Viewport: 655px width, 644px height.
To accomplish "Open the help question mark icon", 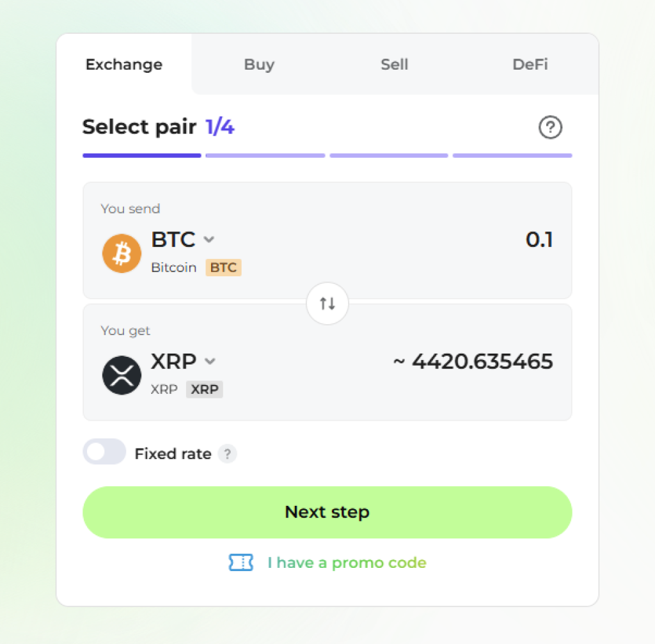I will (550, 127).
